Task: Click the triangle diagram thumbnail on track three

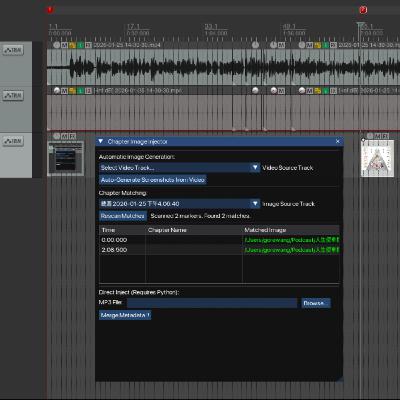Action: click(x=377, y=158)
